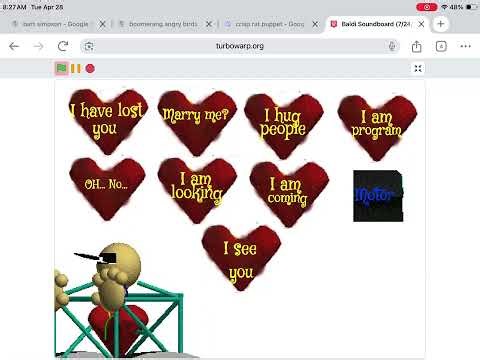Close the Baldi Soundboard tab

[x=421, y=24]
